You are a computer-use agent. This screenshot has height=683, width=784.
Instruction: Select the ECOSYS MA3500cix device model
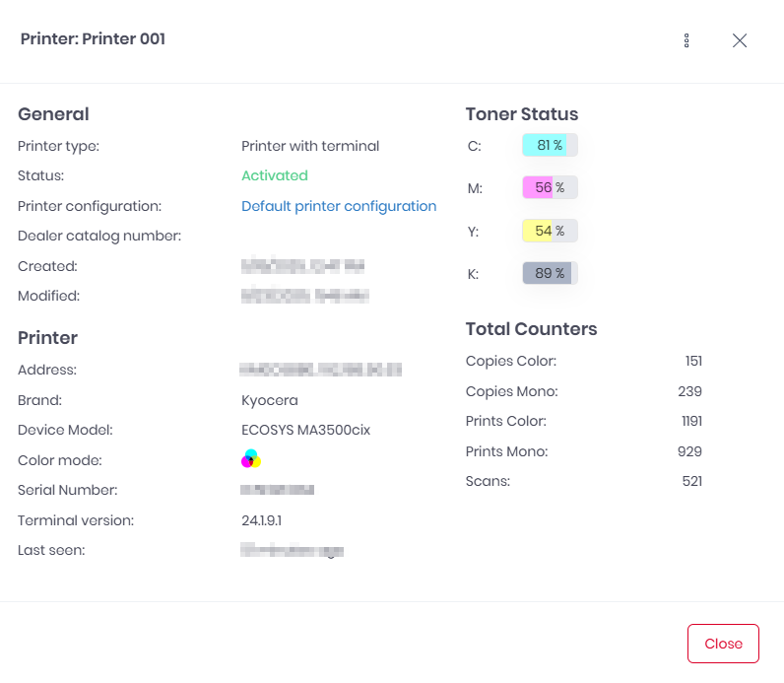[x=305, y=430]
